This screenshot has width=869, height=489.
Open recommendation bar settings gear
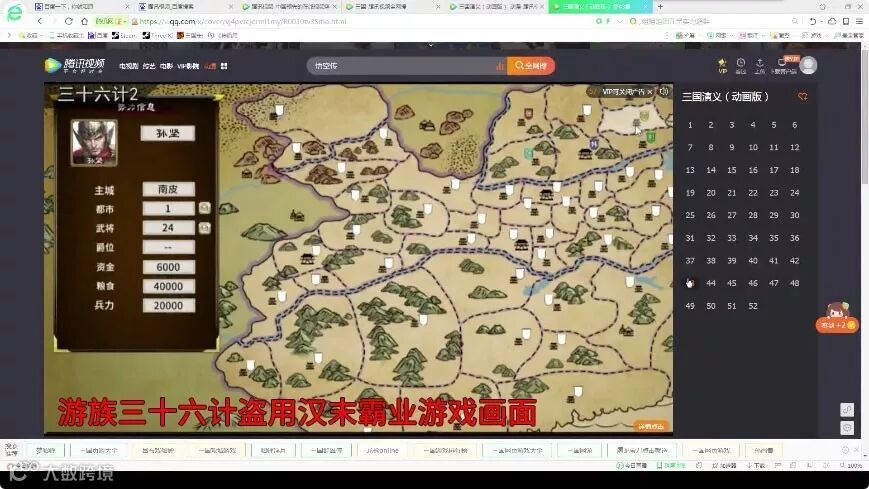coord(845,450)
